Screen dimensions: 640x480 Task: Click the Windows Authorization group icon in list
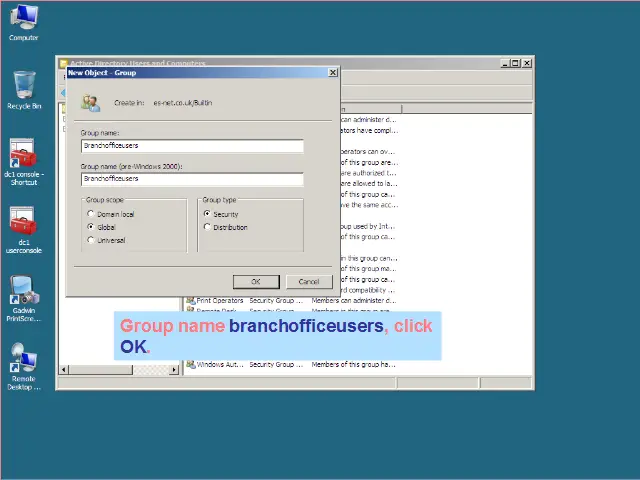click(x=190, y=365)
